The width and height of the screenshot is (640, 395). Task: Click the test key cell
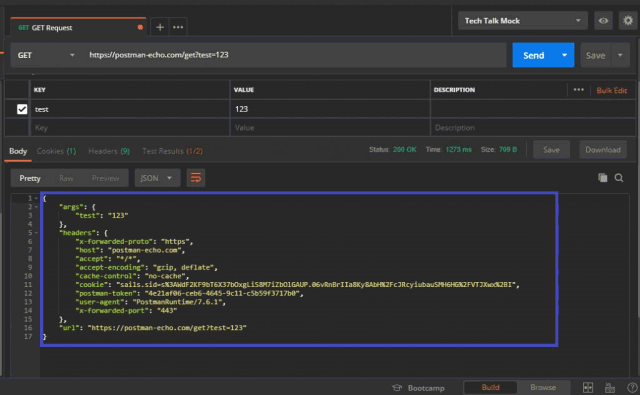[x=130, y=109]
